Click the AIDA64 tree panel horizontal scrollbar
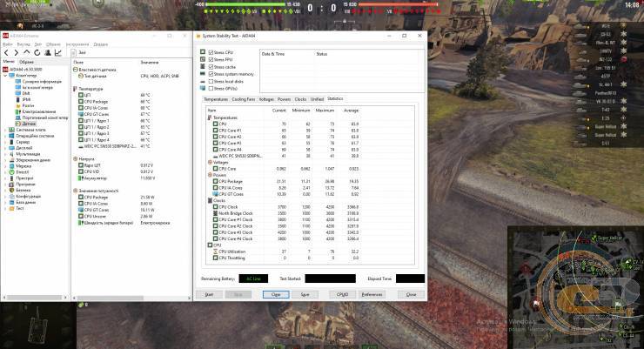This screenshot has width=644, height=349. tap(35, 298)
